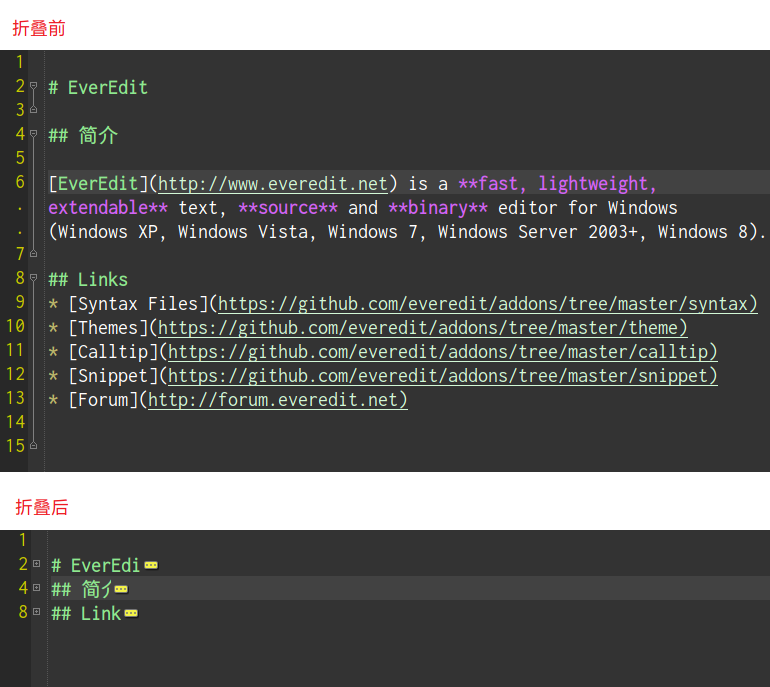Click fold end marker on line 7
The height and width of the screenshot is (687, 770).
coord(33,253)
